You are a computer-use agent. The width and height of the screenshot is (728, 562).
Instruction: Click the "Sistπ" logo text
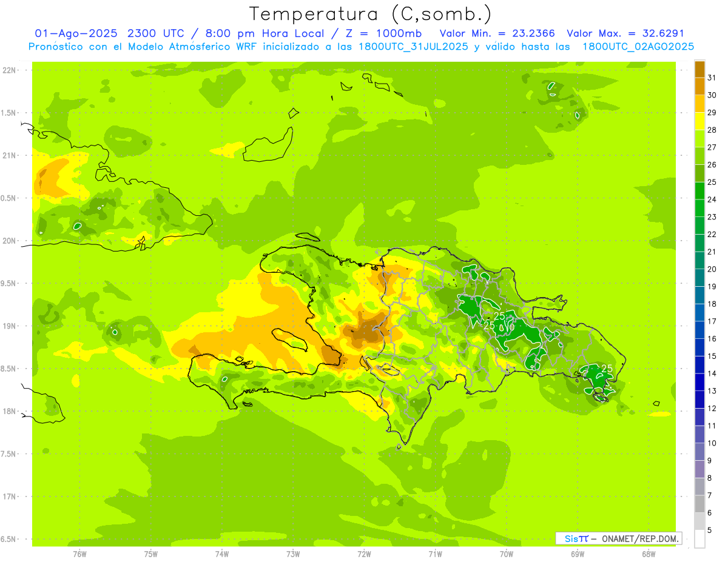(x=576, y=538)
